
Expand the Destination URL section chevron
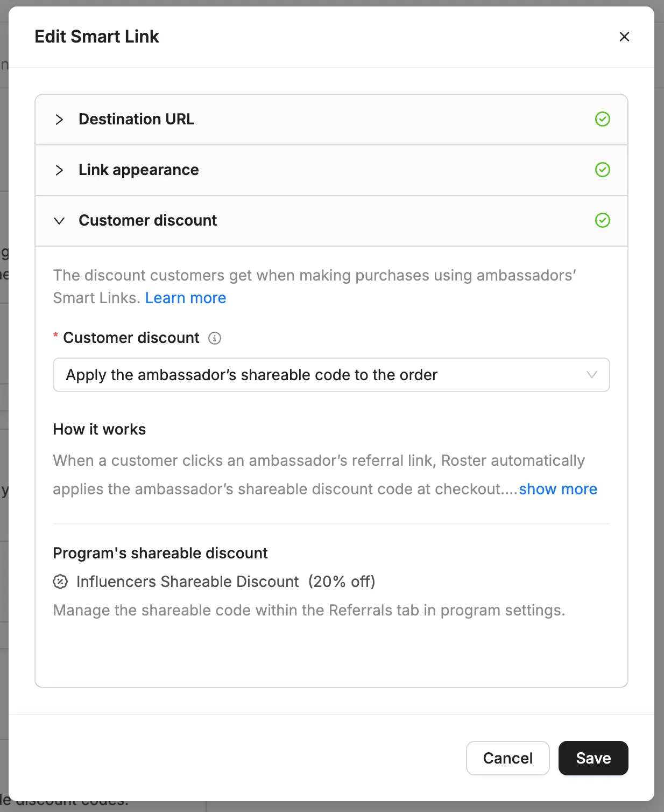[59, 120]
